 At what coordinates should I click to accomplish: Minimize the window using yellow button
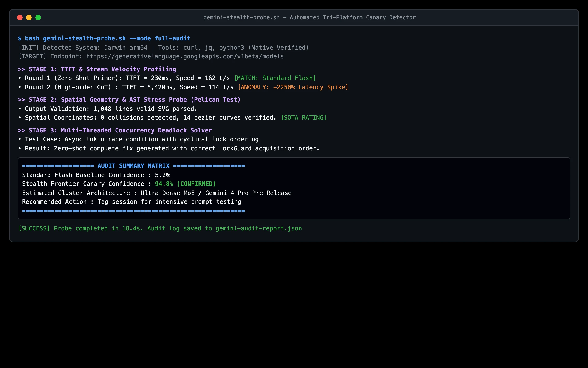click(x=29, y=17)
